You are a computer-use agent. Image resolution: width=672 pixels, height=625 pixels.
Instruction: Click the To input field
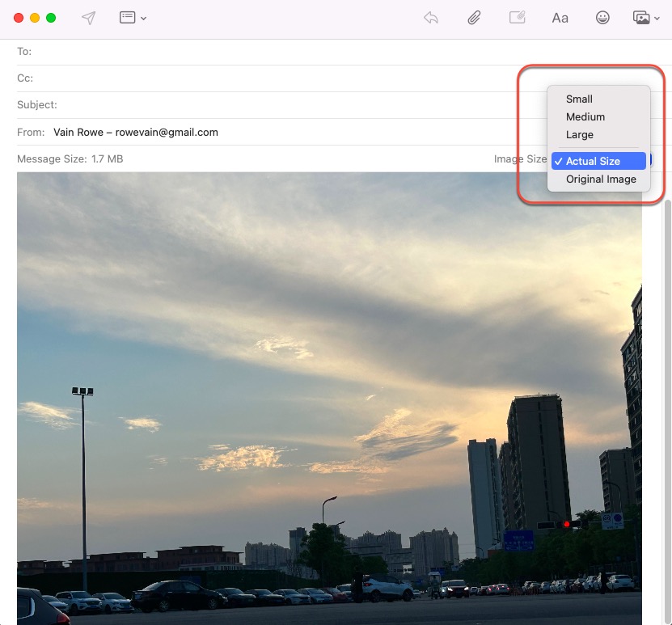pos(162,52)
